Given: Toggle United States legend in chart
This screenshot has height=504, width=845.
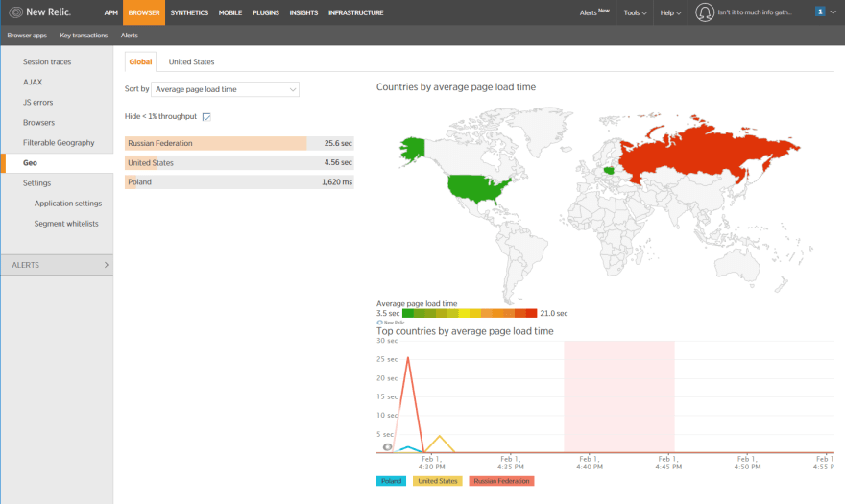Looking at the screenshot, I should (438, 481).
